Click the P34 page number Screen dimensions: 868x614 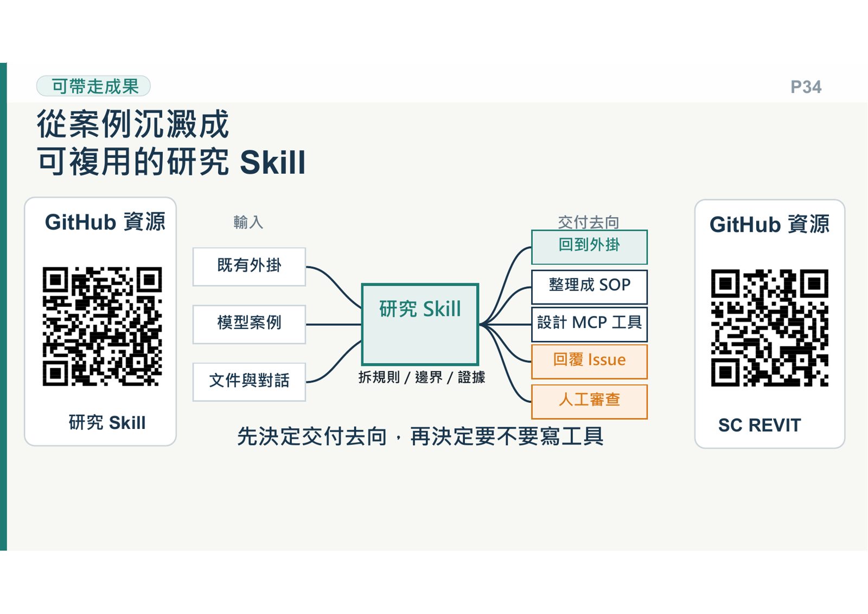[806, 87]
